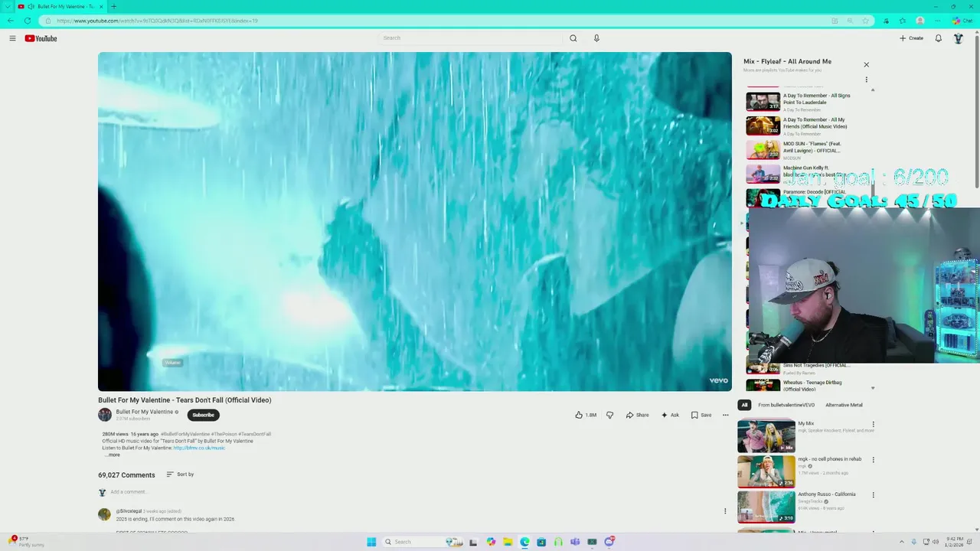
Task: Open more actions beside Save
Action: (x=726, y=415)
